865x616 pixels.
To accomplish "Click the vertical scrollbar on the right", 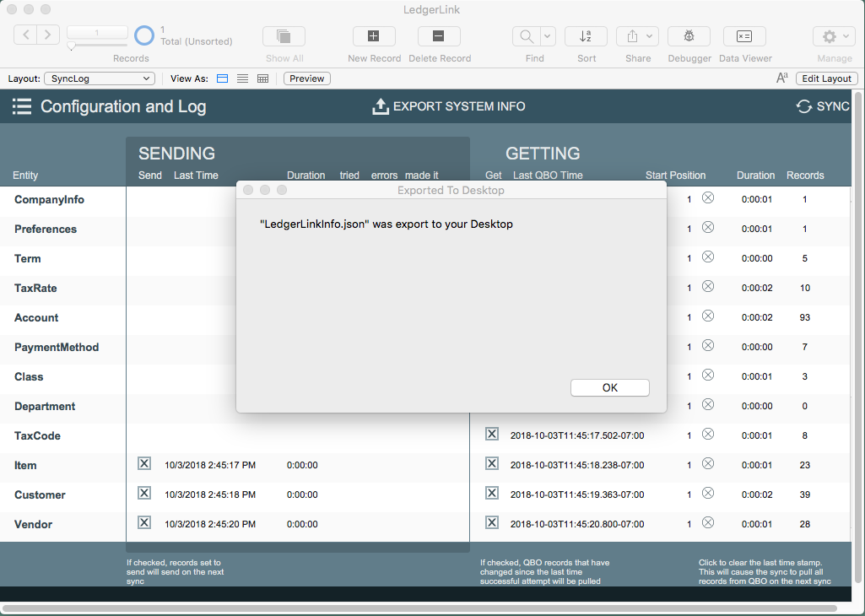I will click(x=858, y=337).
